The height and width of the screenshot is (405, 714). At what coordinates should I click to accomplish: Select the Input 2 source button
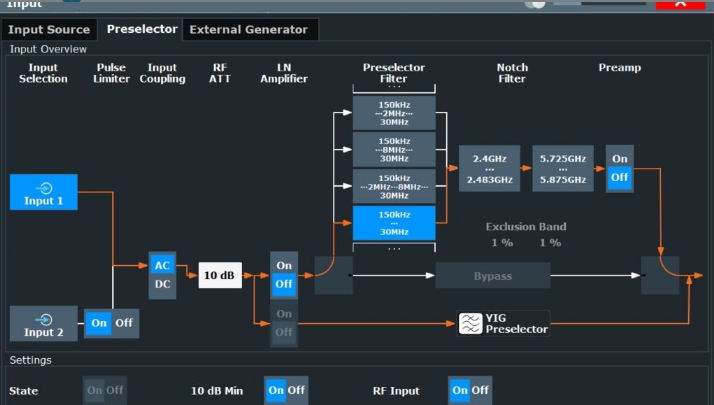click(44, 324)
